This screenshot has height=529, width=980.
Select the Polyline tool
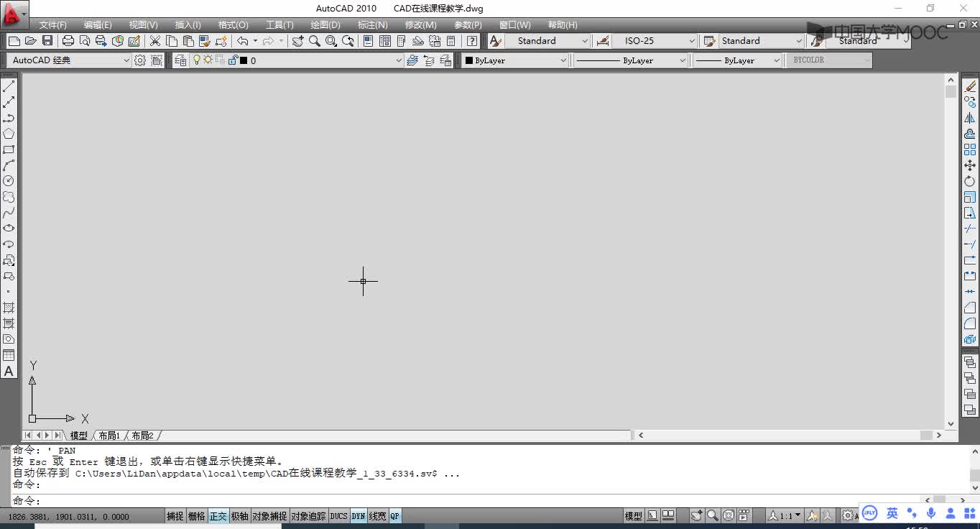[x=9, y=118]
